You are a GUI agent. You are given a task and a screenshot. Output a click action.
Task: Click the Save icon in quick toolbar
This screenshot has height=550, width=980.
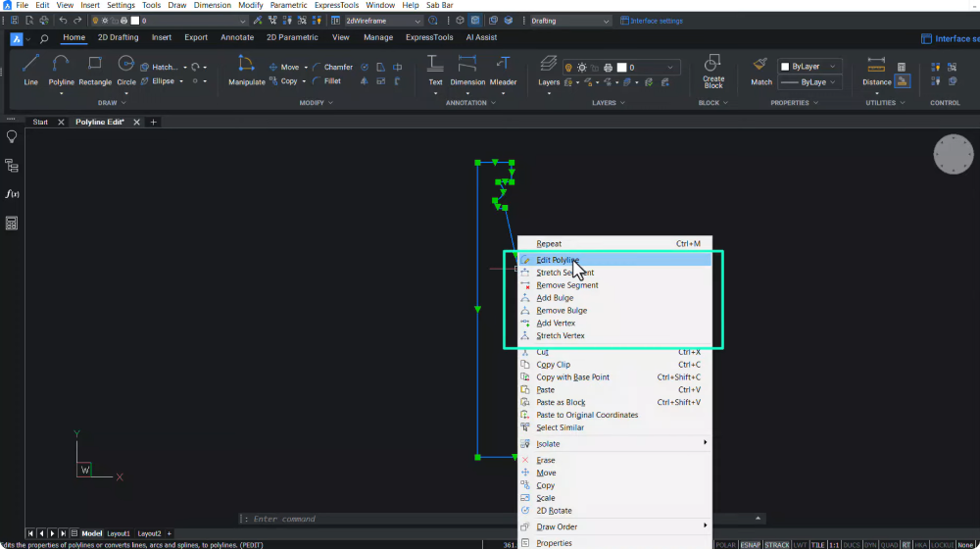click(15, 21)
